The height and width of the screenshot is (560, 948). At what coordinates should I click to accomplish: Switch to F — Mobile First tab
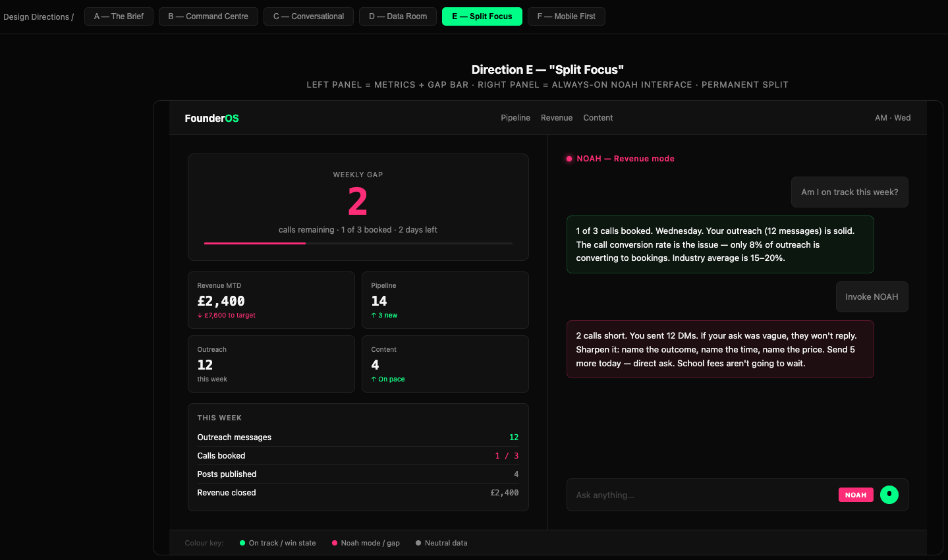pyautogui.click(x=567, y=16)
